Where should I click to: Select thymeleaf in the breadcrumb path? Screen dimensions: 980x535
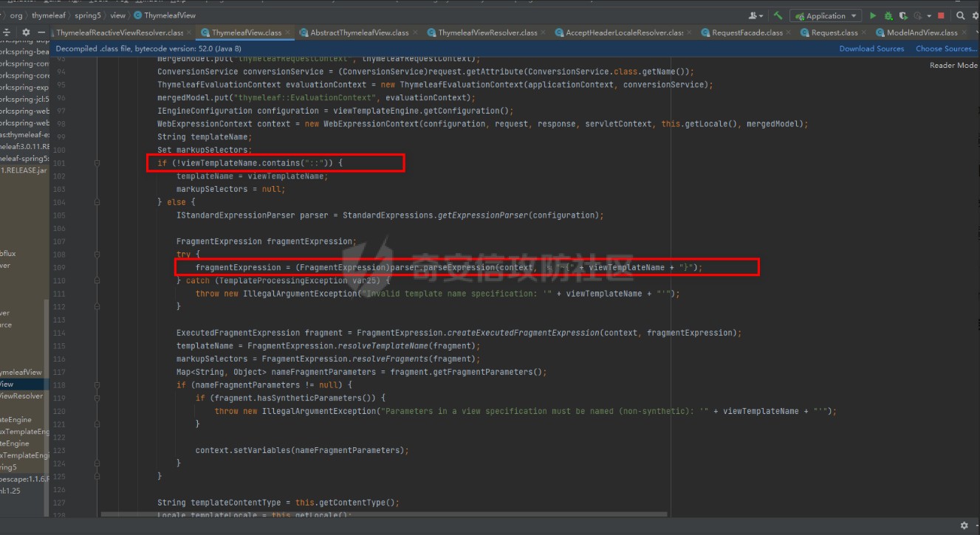pyautogui.click(x=48, y=15)
